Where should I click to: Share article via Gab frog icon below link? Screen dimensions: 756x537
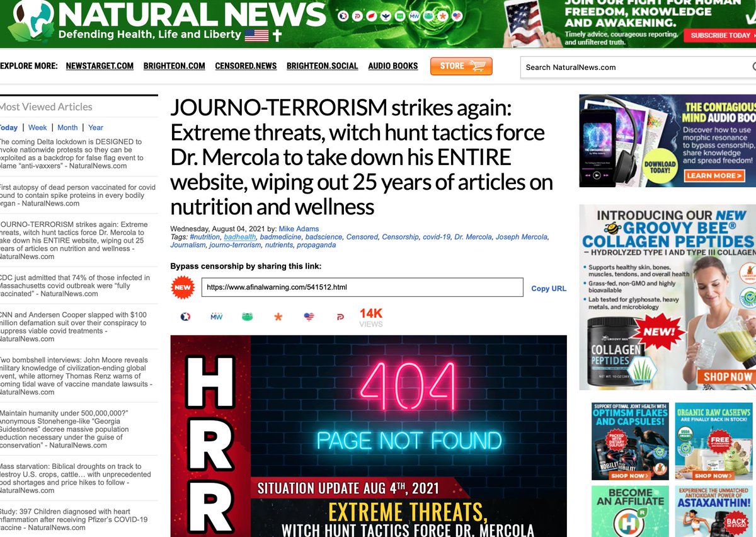point(247,316)
